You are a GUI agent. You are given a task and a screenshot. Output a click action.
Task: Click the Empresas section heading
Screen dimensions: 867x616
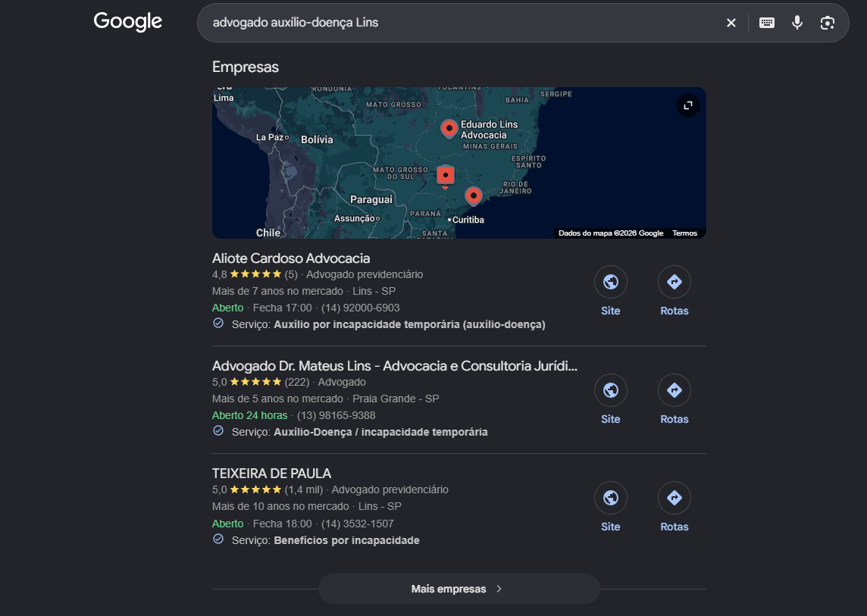point(246,67)
